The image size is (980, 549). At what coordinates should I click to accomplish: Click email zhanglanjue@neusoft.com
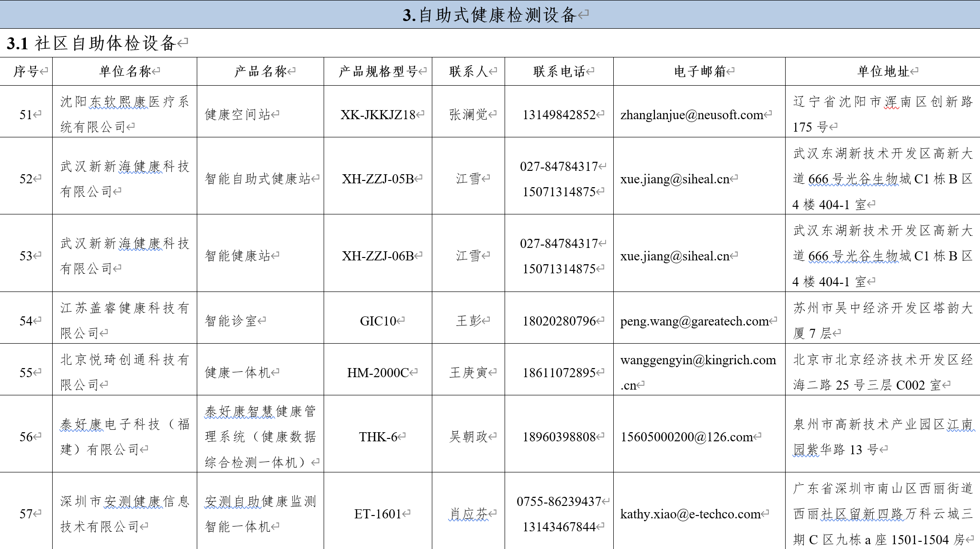pyautogui.click(x=692, y=115)
